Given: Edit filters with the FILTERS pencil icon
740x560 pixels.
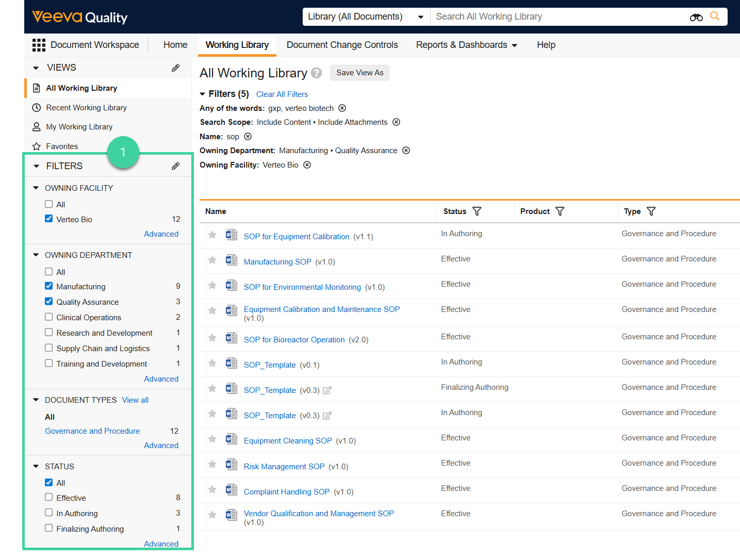Looking at the screenshot, I should pyautogui.click(x=176, y=166).
